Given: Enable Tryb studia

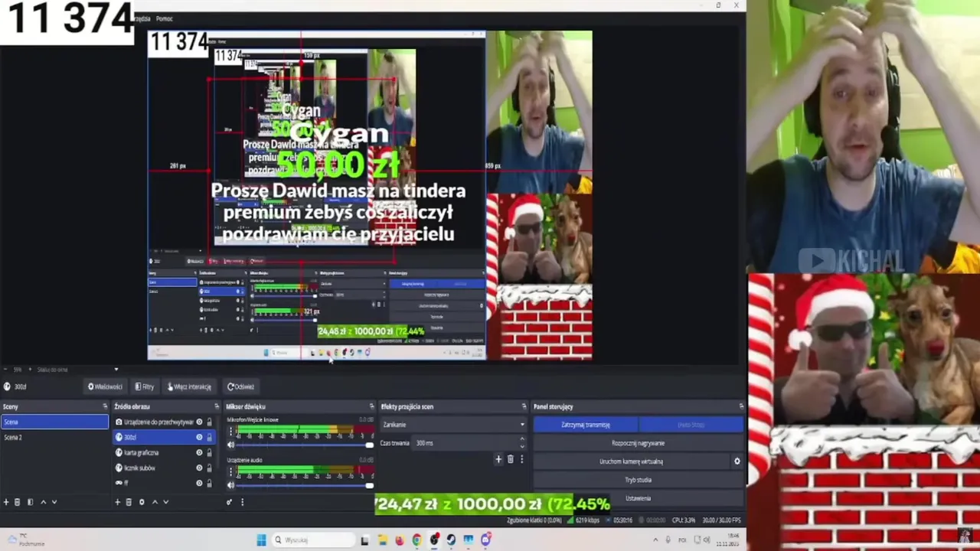Looking at the screenshot, I should coord(638,480).
